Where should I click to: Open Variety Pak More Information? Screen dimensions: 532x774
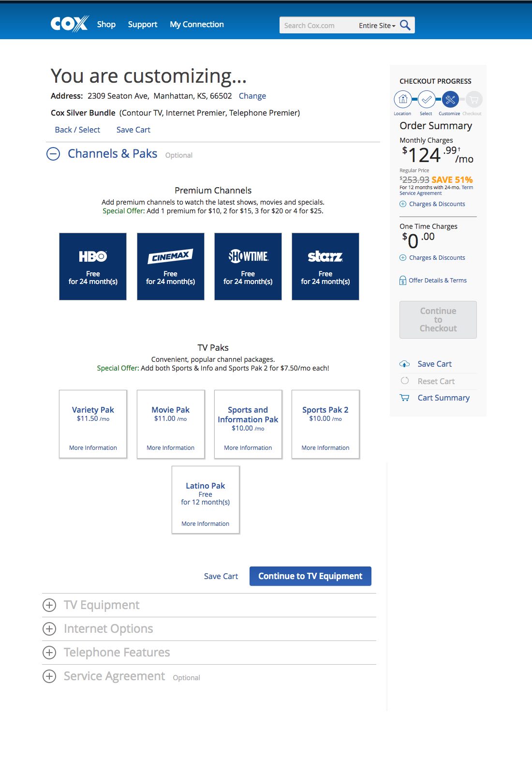point(93,448)
